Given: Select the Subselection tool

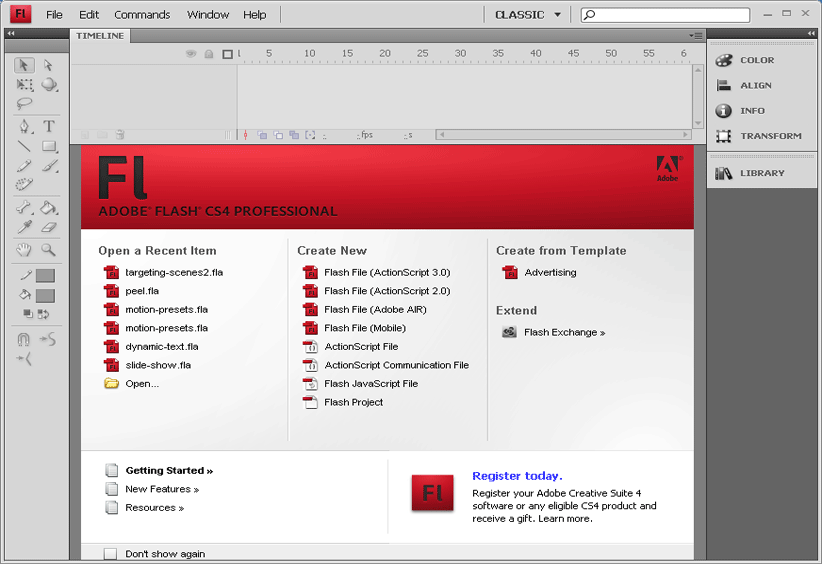Looking at the screenshot, I should point(48,65).
